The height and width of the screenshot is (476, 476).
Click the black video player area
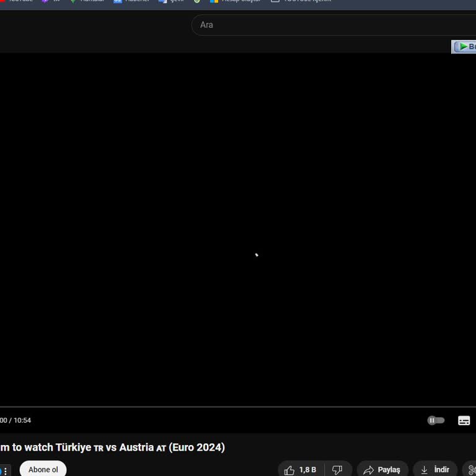[x=238, y=229]
